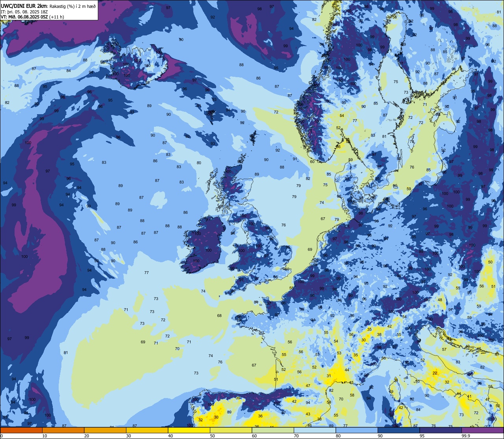Click the 90–95 medium blue legend swatch
The image size is (504, 439).
[x=398, y=430]
